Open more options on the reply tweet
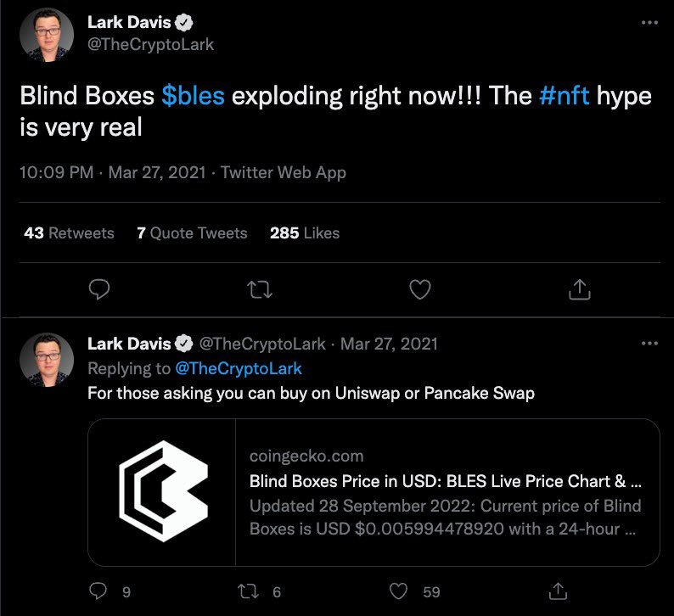This screenshot has width=674, height=616. point(649,344)
